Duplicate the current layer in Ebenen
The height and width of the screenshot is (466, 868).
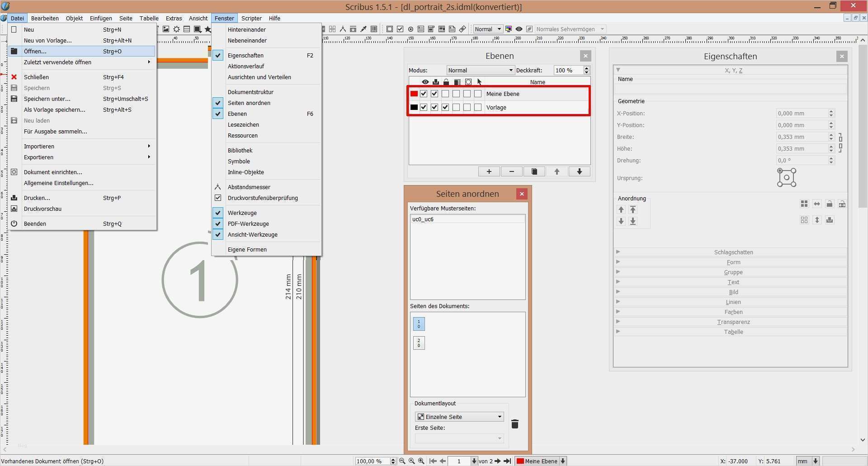534,171
